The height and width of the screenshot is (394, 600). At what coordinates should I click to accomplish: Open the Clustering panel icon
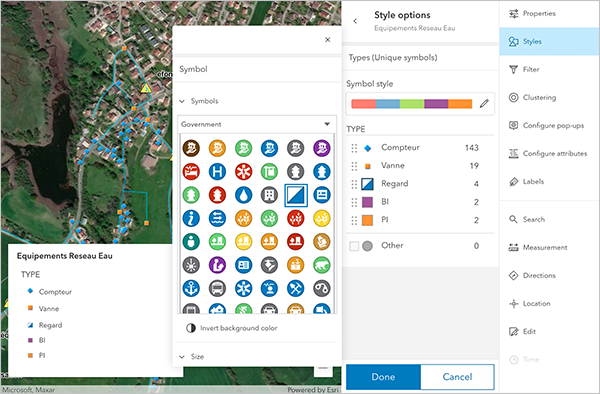(514, 98)
